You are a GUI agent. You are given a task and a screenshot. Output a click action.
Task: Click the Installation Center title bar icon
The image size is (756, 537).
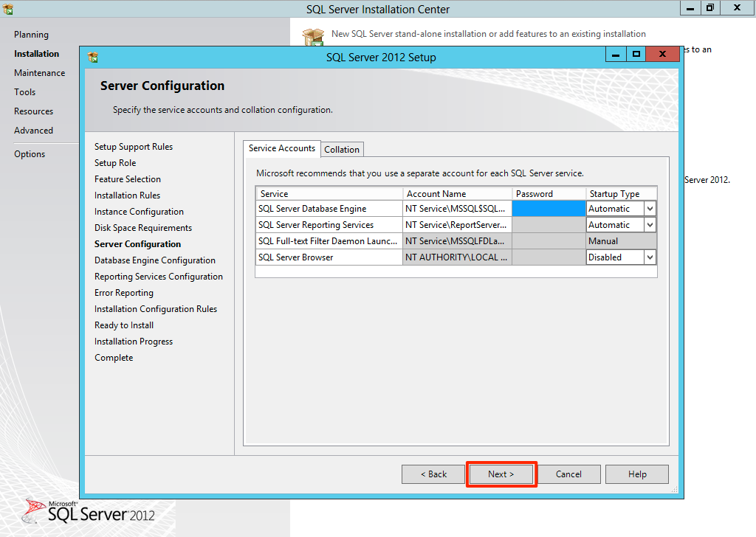pyautogui.click(x=7, y=9)
